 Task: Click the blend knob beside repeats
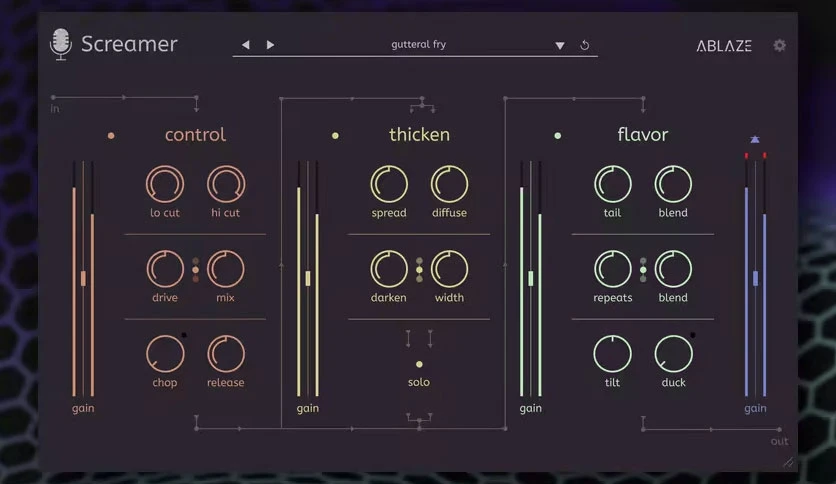pyautogui.click(x=673, y=269)
